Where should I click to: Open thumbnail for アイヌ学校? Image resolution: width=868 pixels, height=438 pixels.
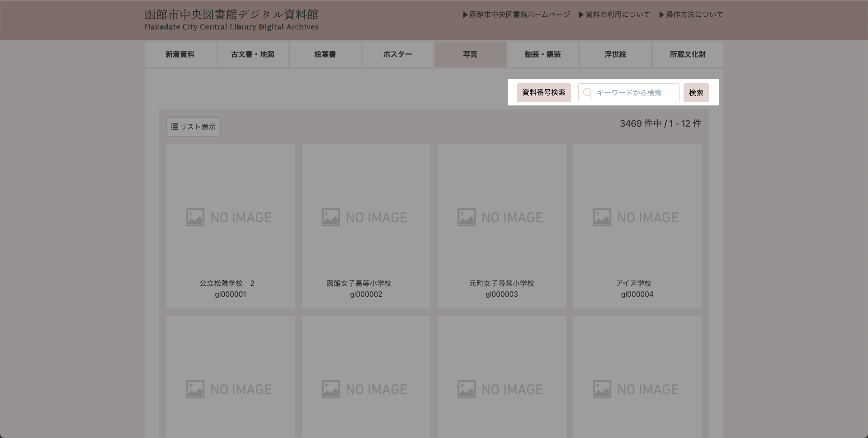pos(637,218)
